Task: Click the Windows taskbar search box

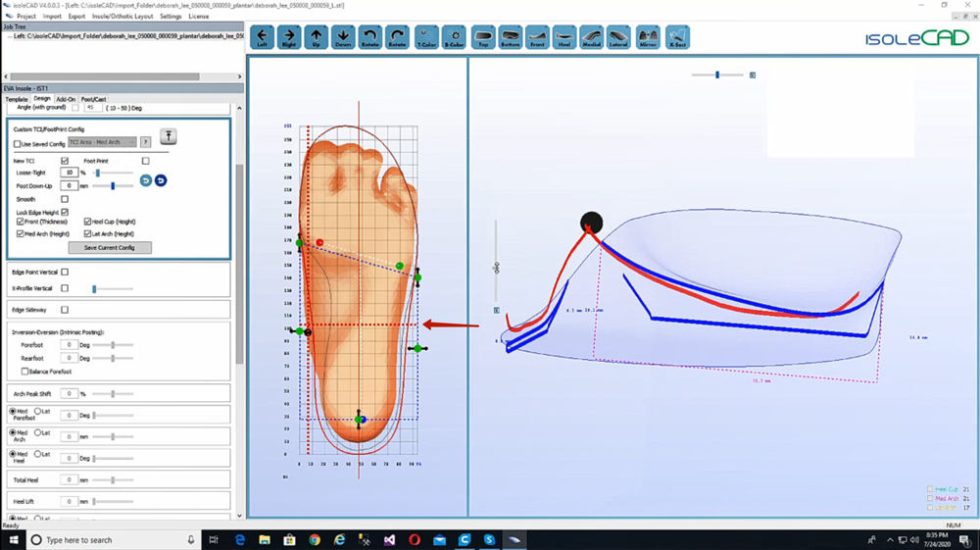Action: pyautogui.click(x=108, y=540)
